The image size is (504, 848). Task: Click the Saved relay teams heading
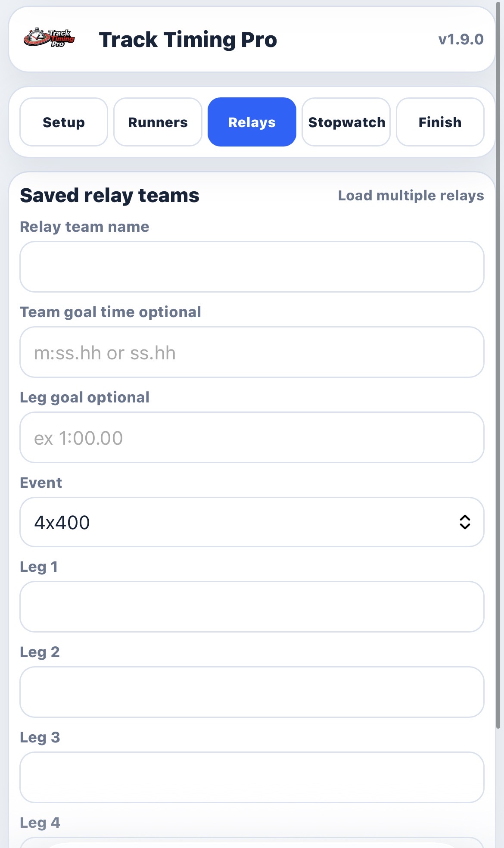click(x=109, y=195)
